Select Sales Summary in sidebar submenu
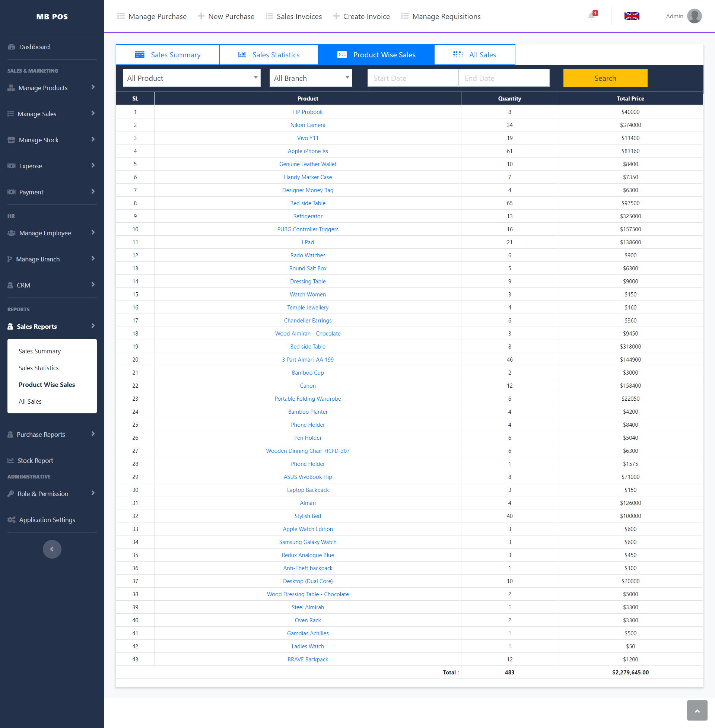The width and height of the screenshot is (715, 728). pos(40,351)
